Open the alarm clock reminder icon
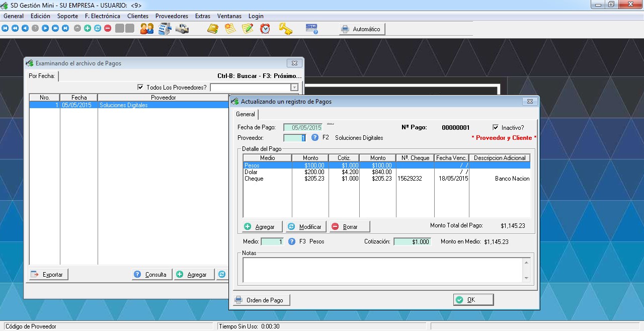This screenshot has width=644, height=331. [x=265, y=29]
